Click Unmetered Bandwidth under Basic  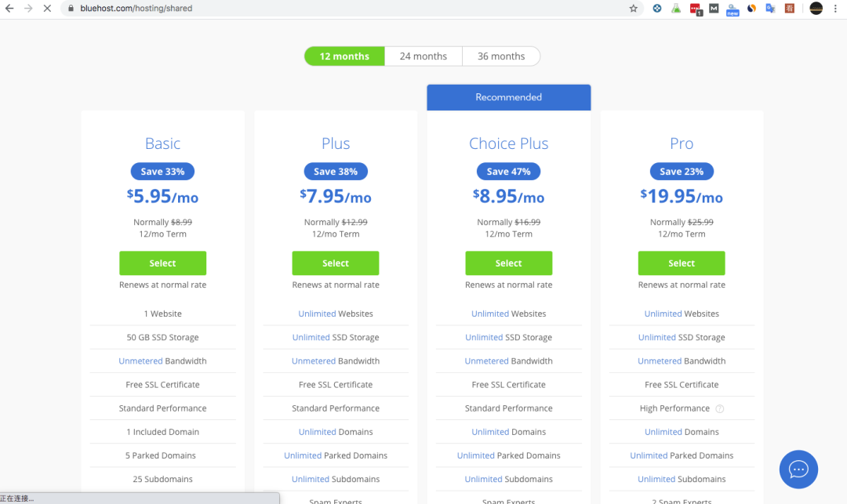point(162,361)
